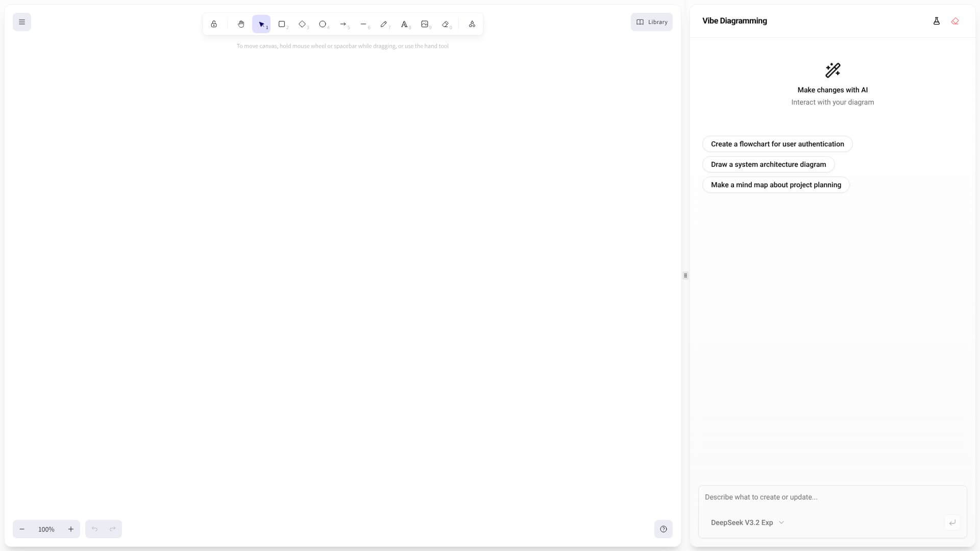The image size is (980, 551).
Task: Toggle canvas lock with padlock icon
Action: [x=214, y=24]
